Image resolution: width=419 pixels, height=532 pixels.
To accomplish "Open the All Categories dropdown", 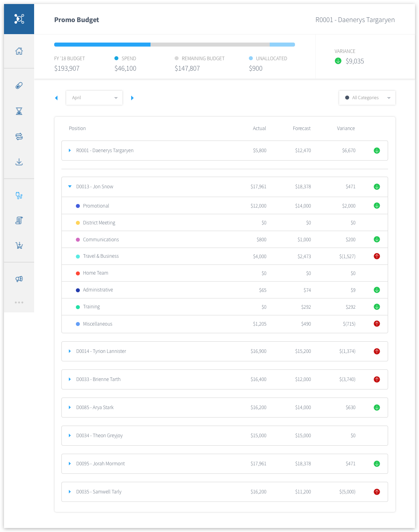I will coord(367,98).
